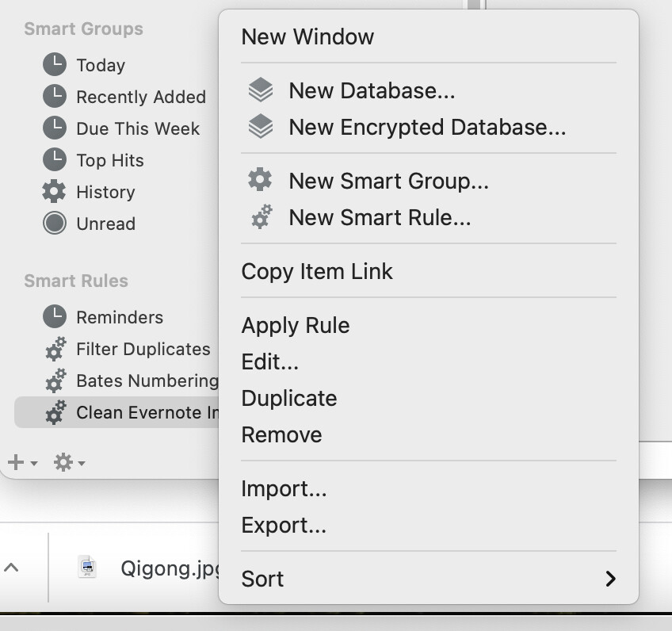Select the Today smart group clock icon

[54, 65]
